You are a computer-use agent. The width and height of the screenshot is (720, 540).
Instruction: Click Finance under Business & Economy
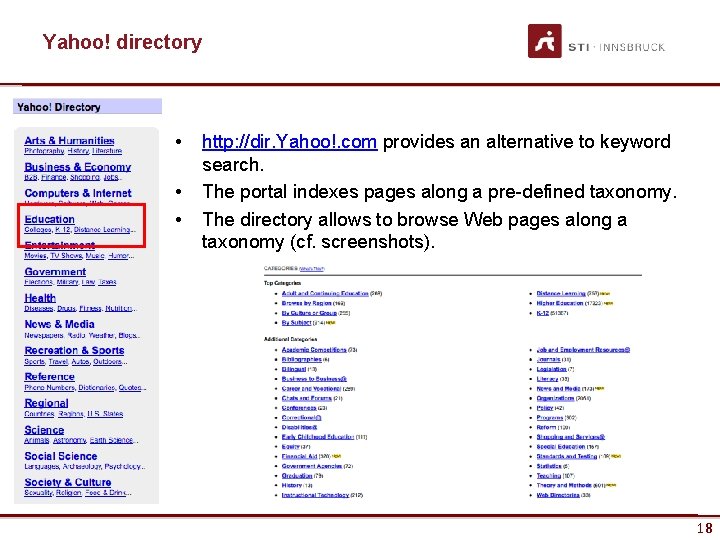click(54, 177)
